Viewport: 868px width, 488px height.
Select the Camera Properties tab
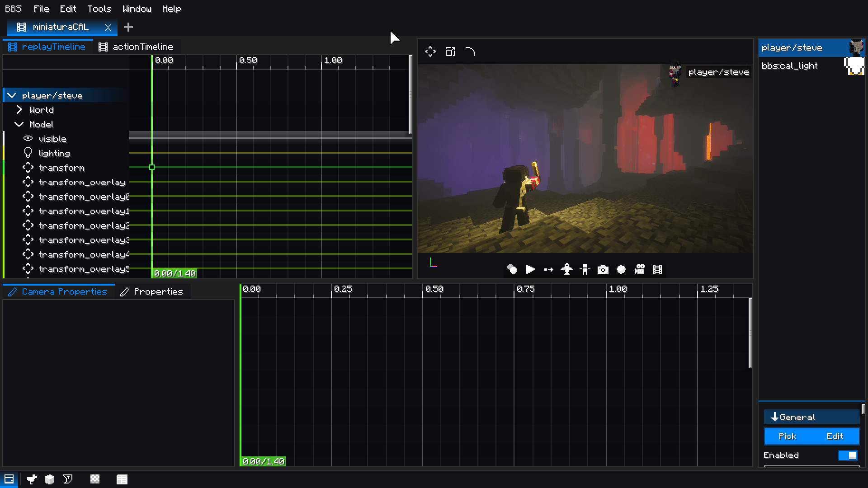58,291
